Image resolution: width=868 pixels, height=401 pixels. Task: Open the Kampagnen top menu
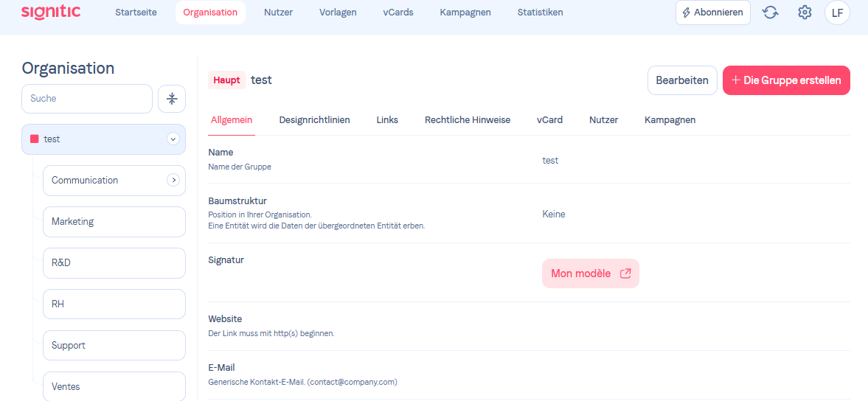[465, 13]
